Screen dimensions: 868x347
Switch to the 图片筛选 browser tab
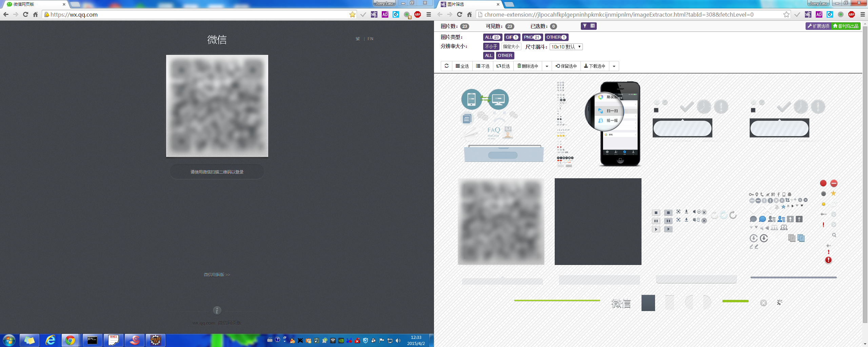click(470, 4)
